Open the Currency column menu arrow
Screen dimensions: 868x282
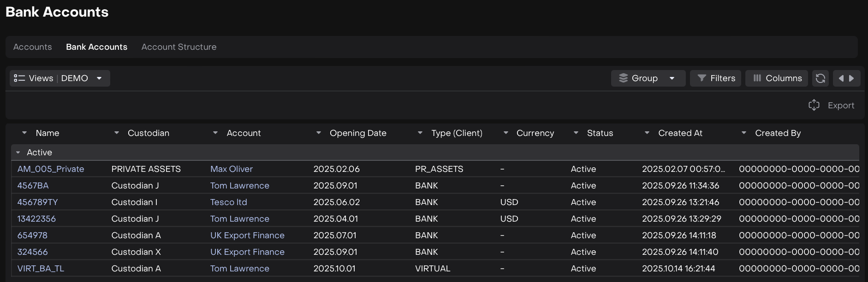pyautogui.click(x=506, y=133)
